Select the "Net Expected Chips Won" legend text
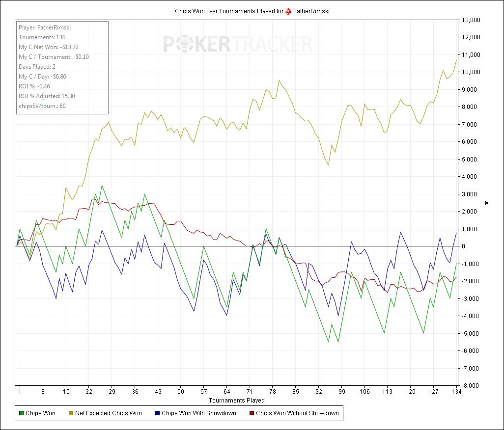Screen dimensions: 504x430 108,413
